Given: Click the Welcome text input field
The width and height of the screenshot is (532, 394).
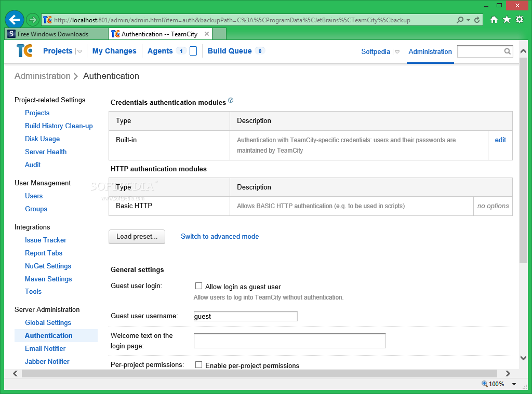Looking at the screenshot, I should pyautogui.click(x=290, y=341).
